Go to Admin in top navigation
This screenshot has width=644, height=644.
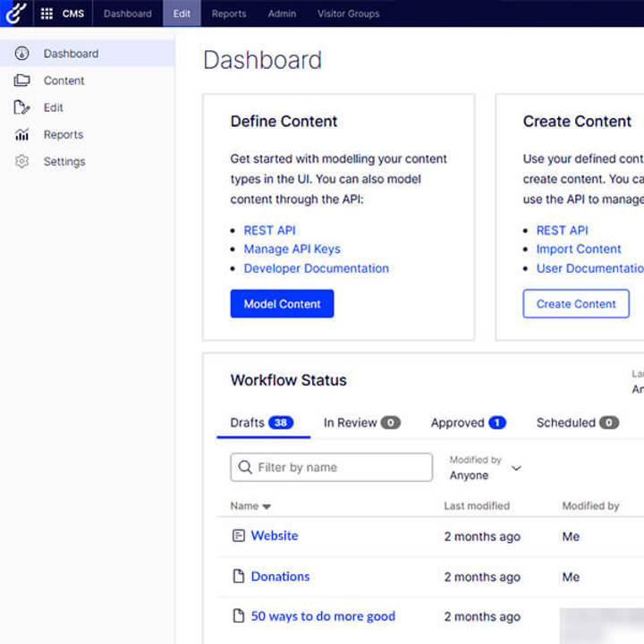pos(281,13)
